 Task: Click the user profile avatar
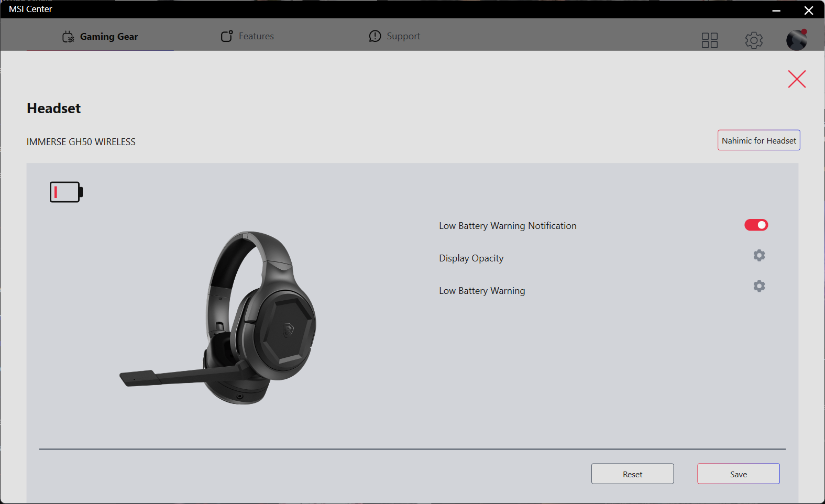796,40
